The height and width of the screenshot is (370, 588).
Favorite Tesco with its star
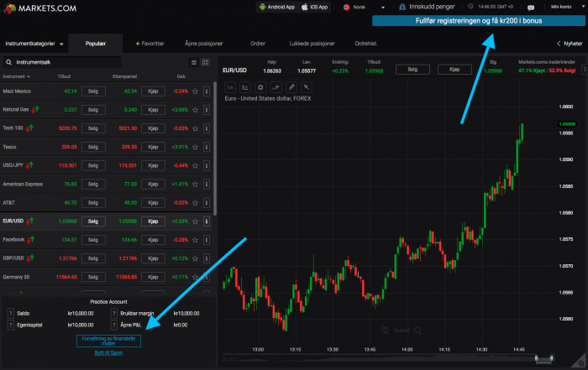coord(196,147)
